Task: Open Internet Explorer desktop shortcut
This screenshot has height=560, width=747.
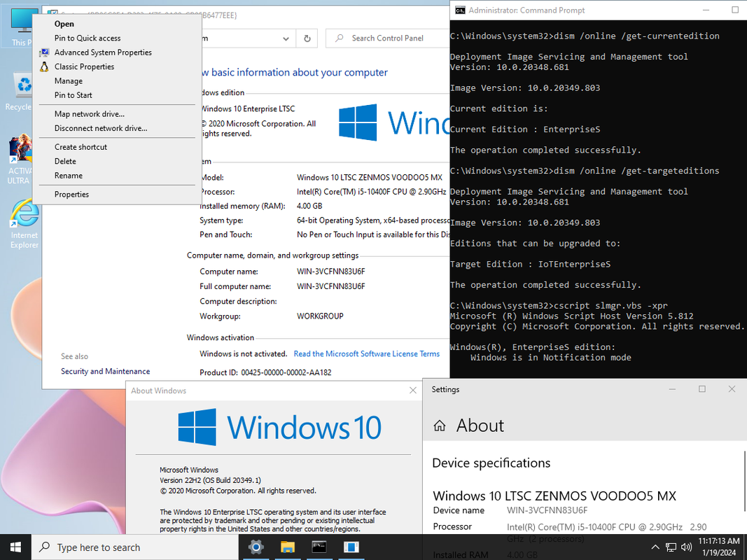Action: point(25,224)
